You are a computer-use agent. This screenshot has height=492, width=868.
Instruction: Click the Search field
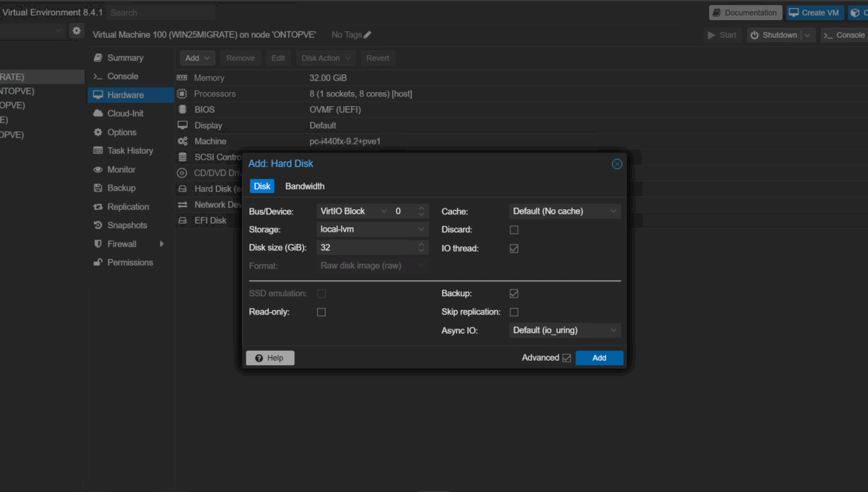point(160,13)
